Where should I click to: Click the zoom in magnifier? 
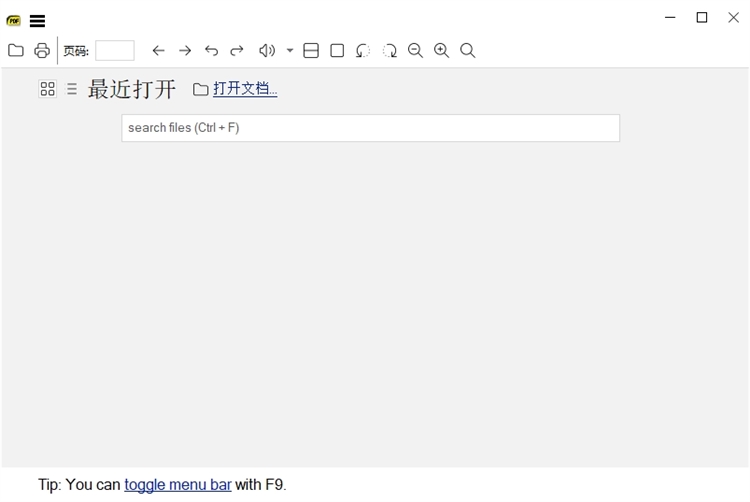[x=441, y=50]
